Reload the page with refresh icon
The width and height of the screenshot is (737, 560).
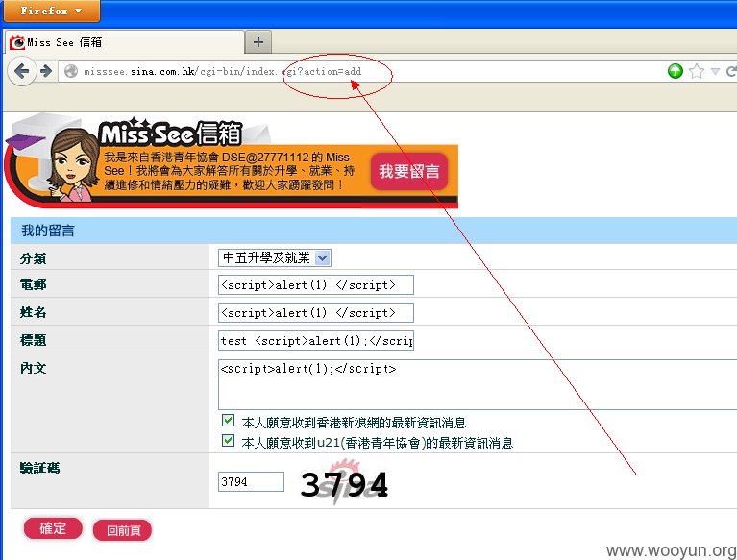point(731,71)
